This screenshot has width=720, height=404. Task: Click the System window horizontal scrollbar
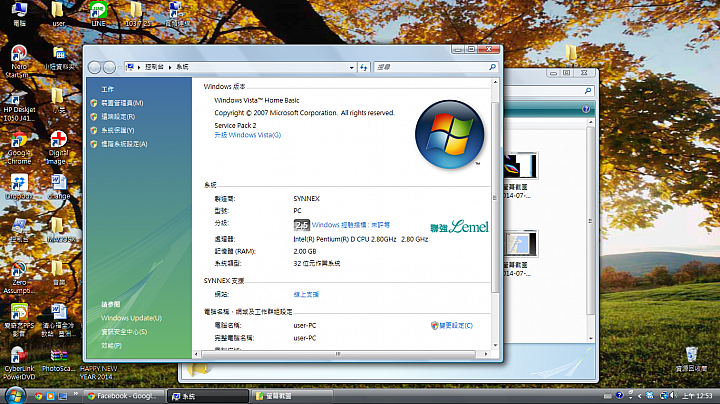click(338, 354)
